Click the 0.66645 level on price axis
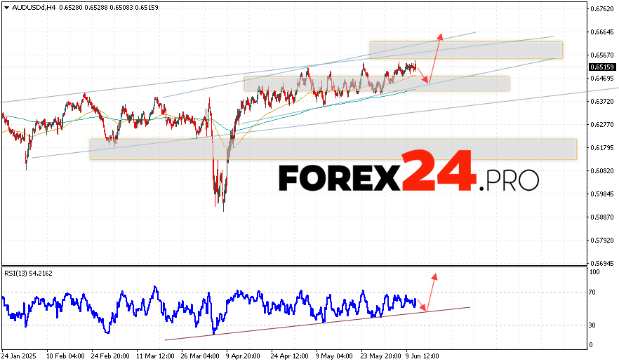 (x=601, y=32)
